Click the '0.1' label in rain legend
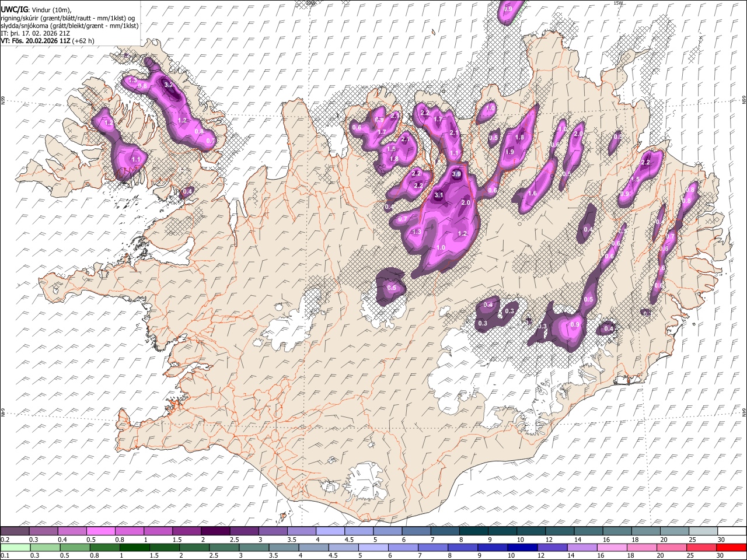The image size is (747, 560). pos(4,555)
